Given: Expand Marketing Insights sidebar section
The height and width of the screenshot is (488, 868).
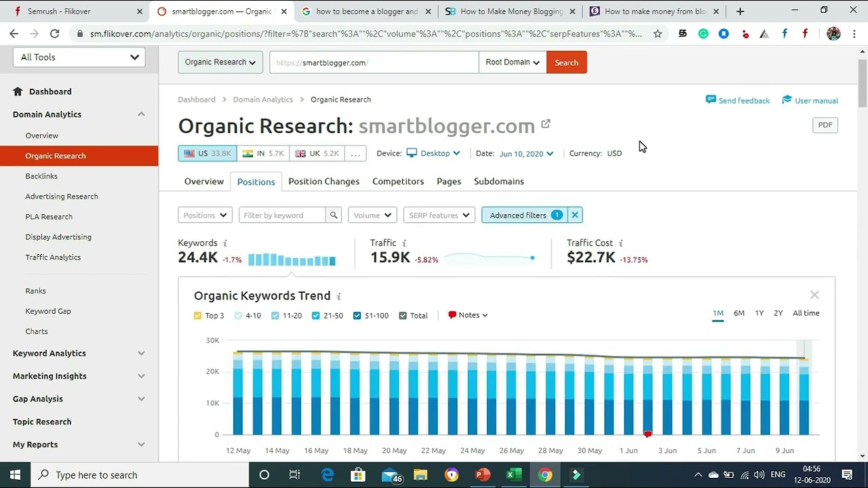Looking at the screenshot, I should pyautogui.click(x=141, y=376).
